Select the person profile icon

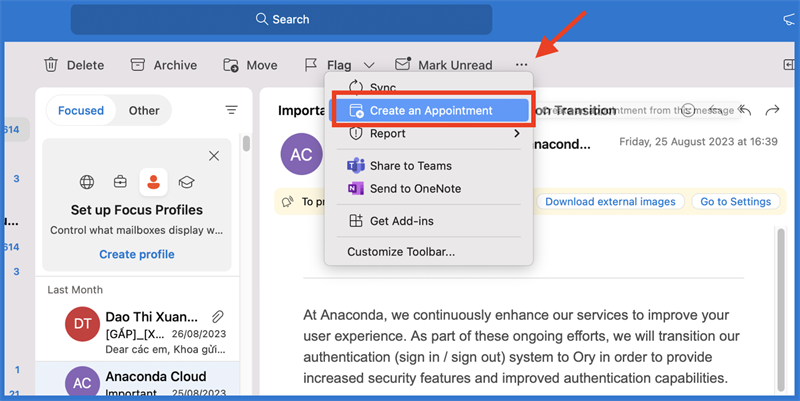point(154,182)
